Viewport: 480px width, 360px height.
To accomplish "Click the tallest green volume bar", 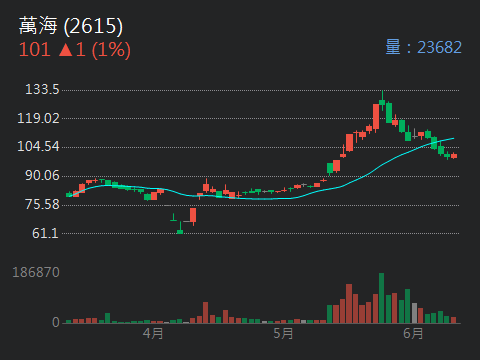I will pyautogui.click(x=381, y=298).
